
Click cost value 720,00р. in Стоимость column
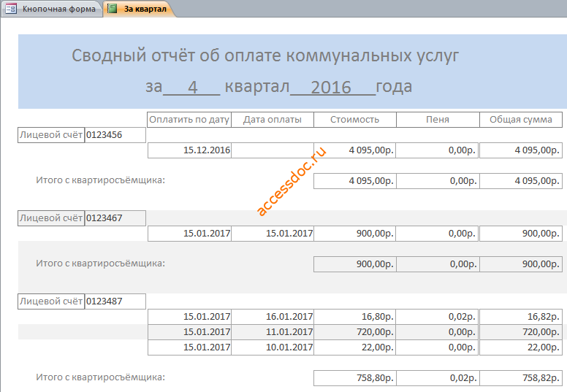(x=354, y=332)
